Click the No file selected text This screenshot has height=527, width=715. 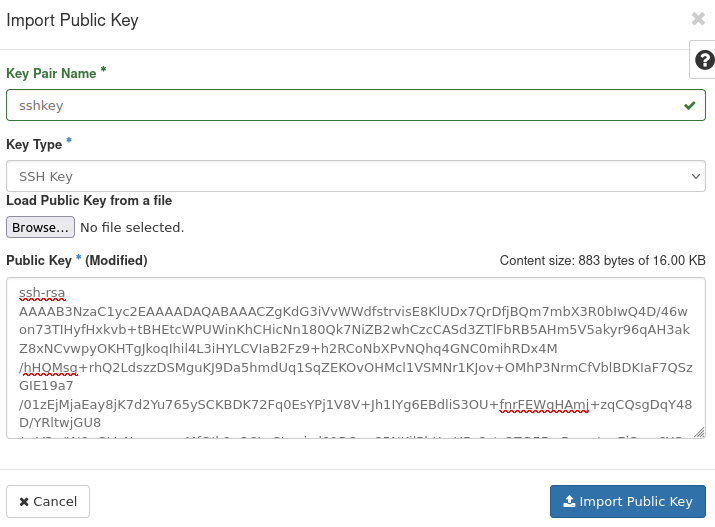(132, 228)
